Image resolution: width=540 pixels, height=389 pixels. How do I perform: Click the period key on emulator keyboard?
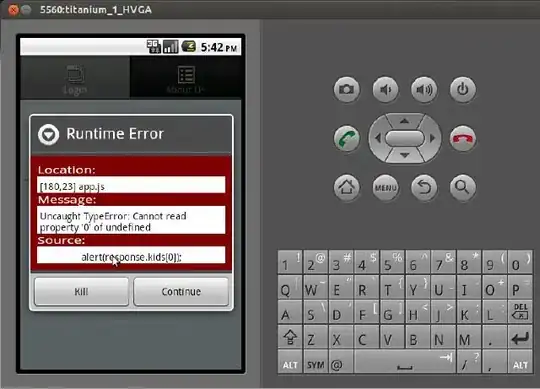click(x=494, y=338)
